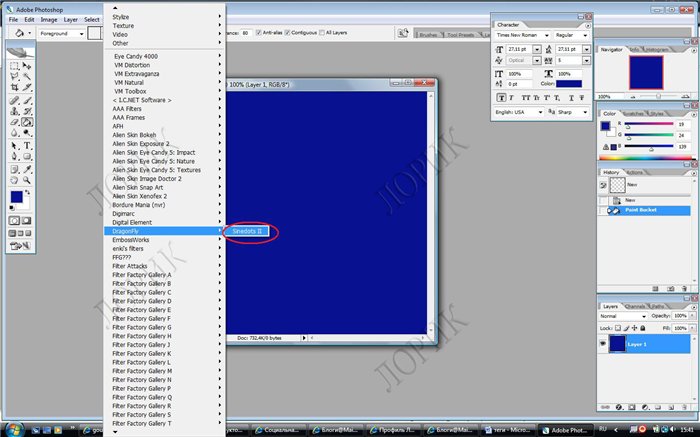Switch to the Actions tab
The image size is (700, 437).
tap(634, 172)
